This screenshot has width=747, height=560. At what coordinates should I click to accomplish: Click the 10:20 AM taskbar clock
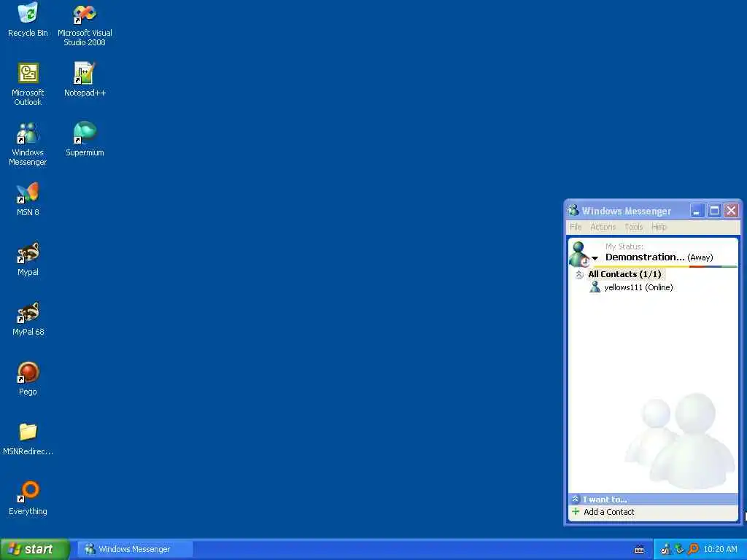point(720,549)
